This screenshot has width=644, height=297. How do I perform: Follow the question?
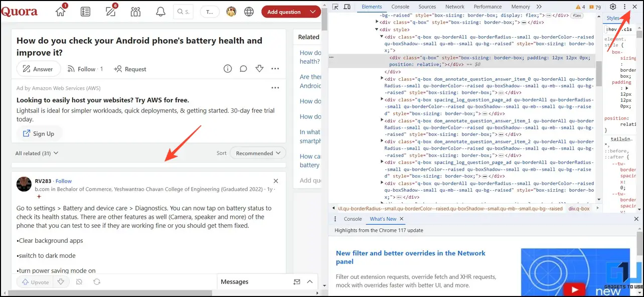[85, 69]
